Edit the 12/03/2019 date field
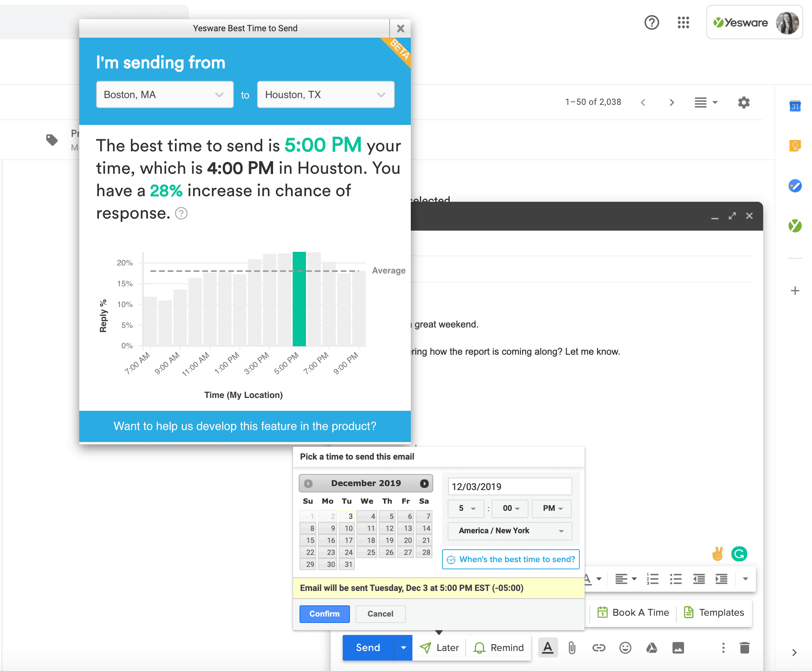This screenshot has width=812, height=671. pyautogui.click(x=510, y=486)
